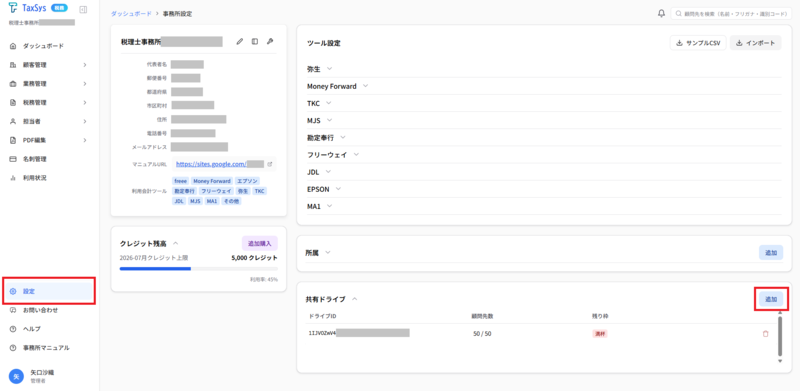This screenshot has width=800, height=391.
Task: Click the shared drive list scrollbar
Action: 780,336
